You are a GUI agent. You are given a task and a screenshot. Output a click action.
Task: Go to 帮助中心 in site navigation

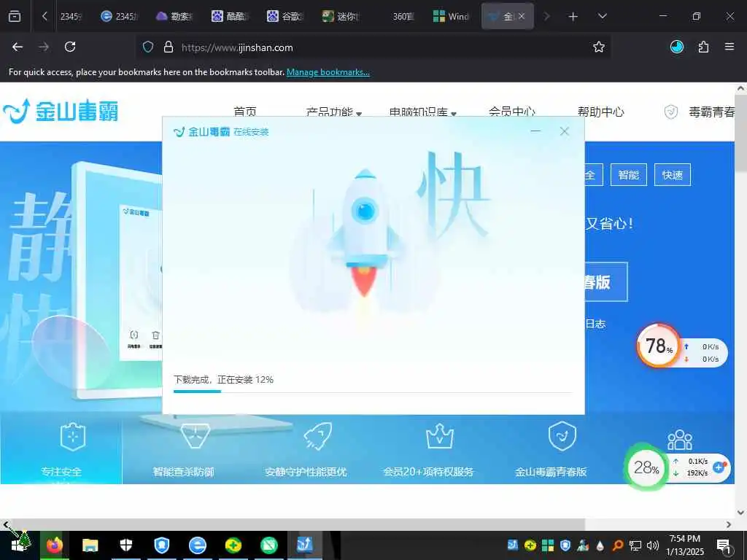tap(601, 112)
